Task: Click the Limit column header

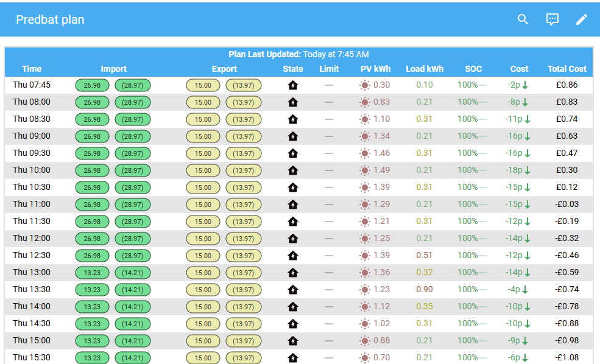Action: pyautogui.click(x=329, y=69)
